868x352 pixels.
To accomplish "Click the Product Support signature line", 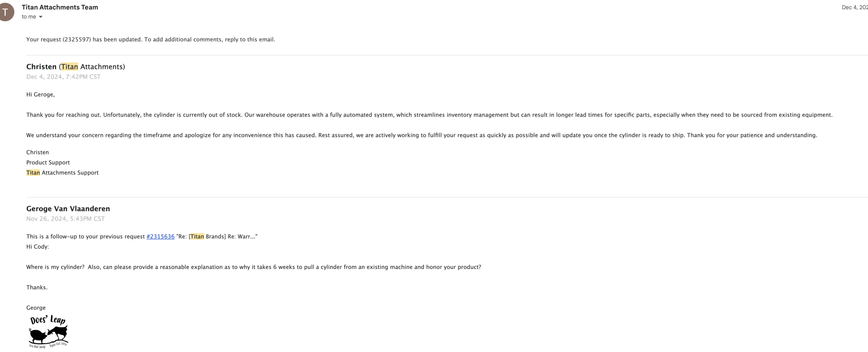I will click(x=48, y=162).
